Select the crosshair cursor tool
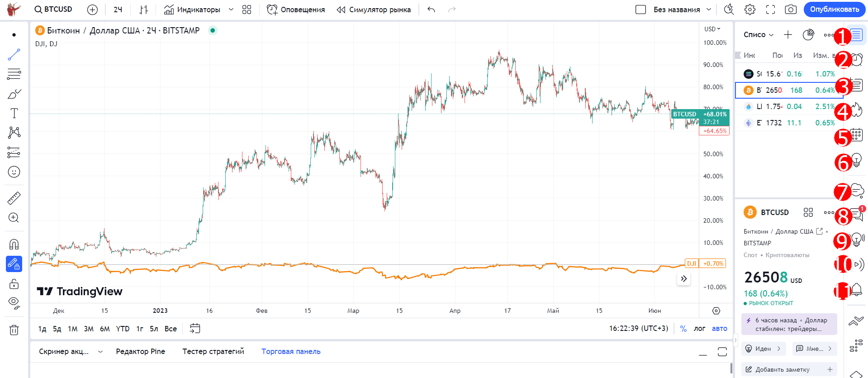The image size is (868, 378). tap(14, 35)
